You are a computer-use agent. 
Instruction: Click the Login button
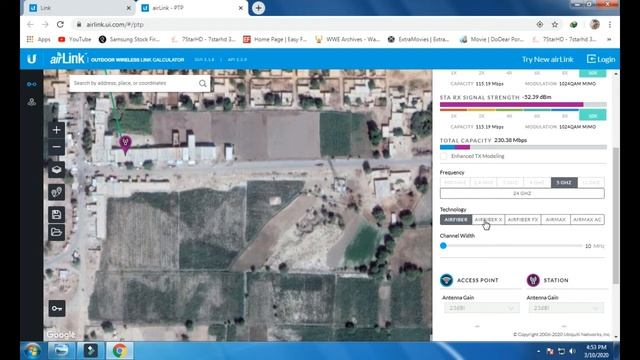click(601, 60)
